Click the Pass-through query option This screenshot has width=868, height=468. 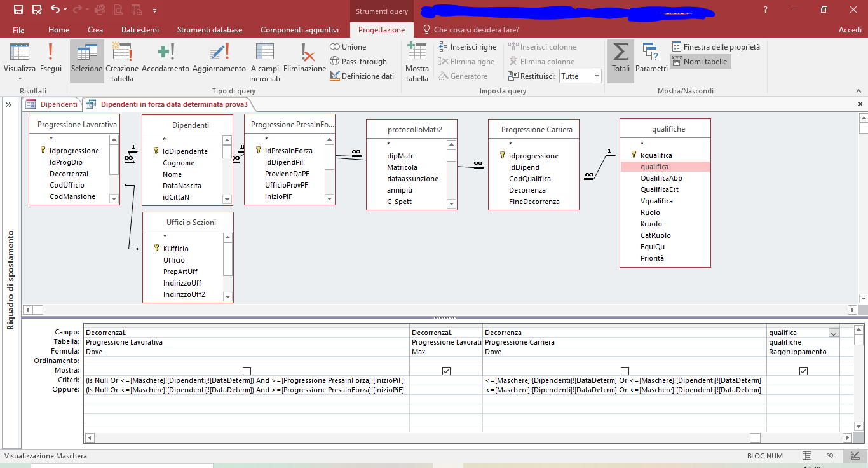pyautogui.click(x=358, y=62)
